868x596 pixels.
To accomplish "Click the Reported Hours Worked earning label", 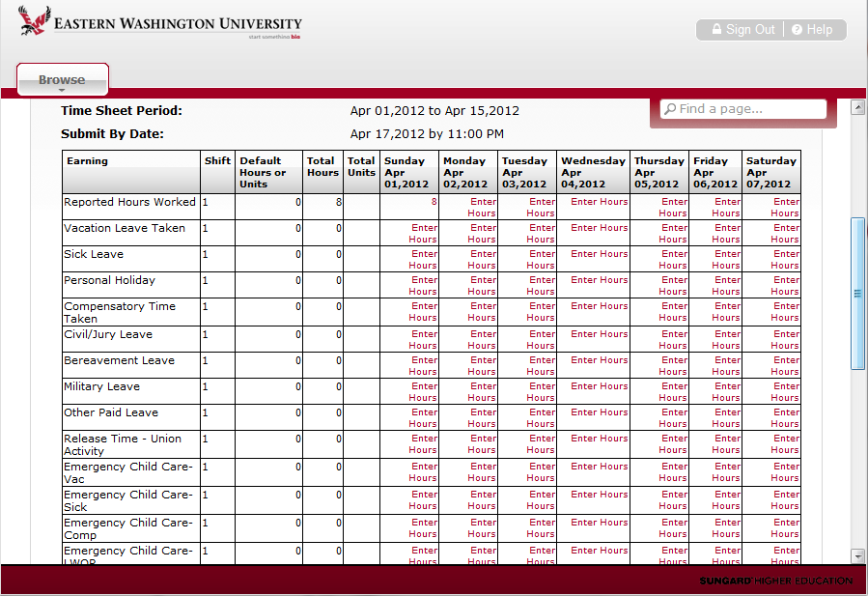I will 129,202.
